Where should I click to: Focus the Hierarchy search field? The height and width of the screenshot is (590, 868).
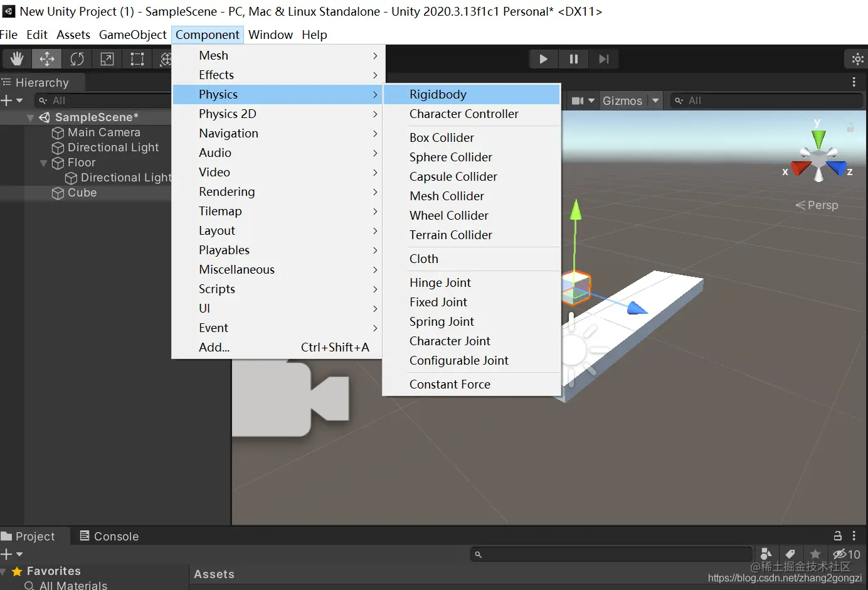click(103, 100)
